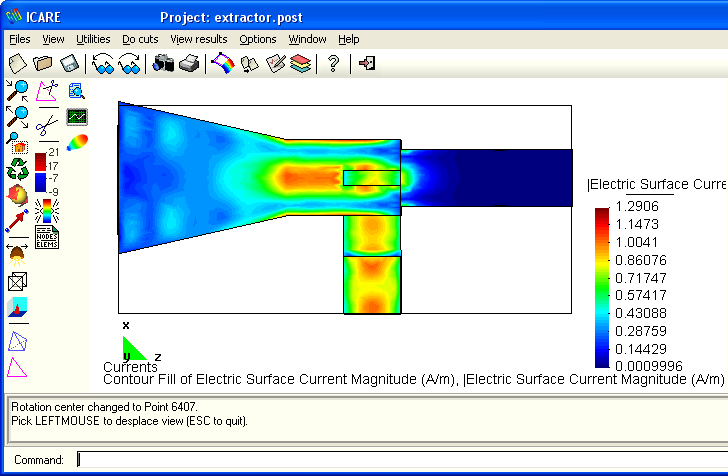Click the NODES ELEMS list icon
Image resolution: width=728 pixels, height=476 pixels.
tap(47, 237)
